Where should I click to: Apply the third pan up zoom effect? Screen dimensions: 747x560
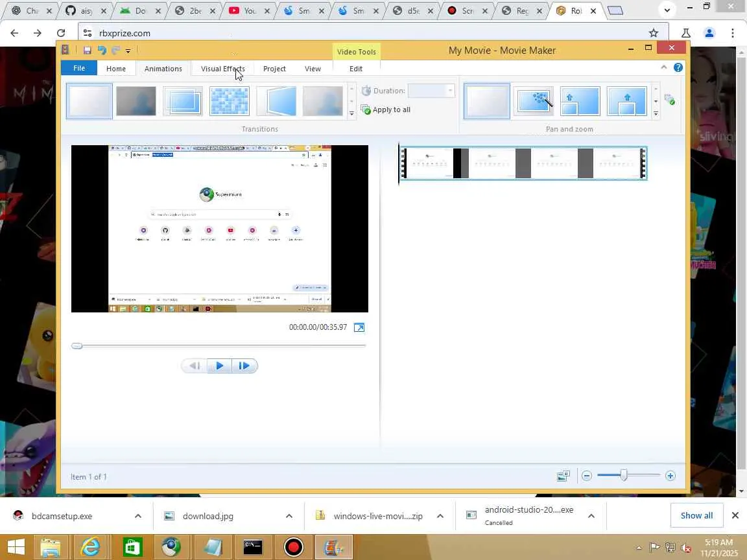580,101
